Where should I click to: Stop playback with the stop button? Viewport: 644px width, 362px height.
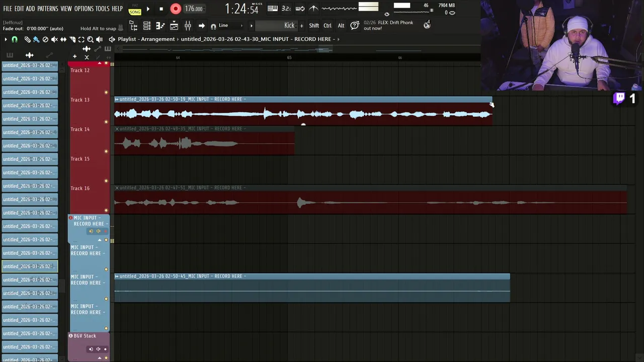161,9
